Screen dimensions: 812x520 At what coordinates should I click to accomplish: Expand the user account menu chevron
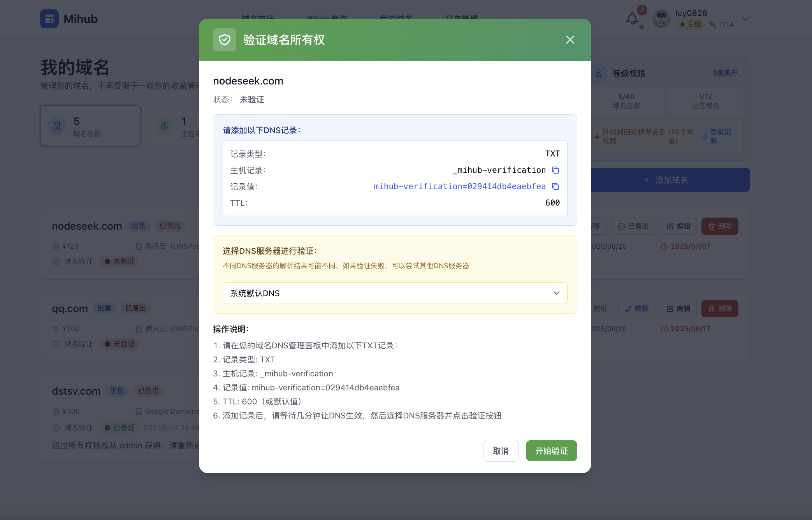(745, 19)
